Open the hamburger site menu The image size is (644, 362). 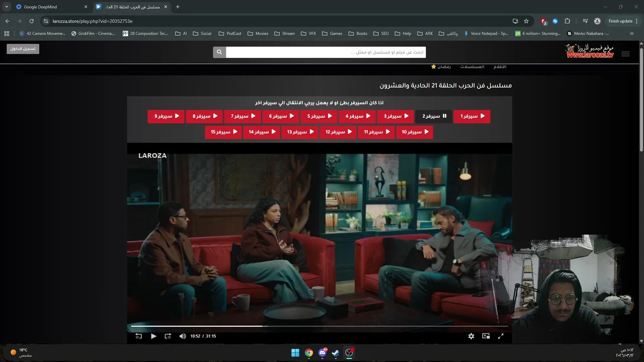point(625,54)
